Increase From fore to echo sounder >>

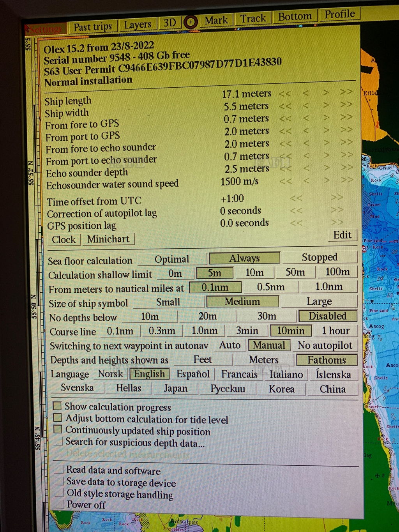[346, 142]
